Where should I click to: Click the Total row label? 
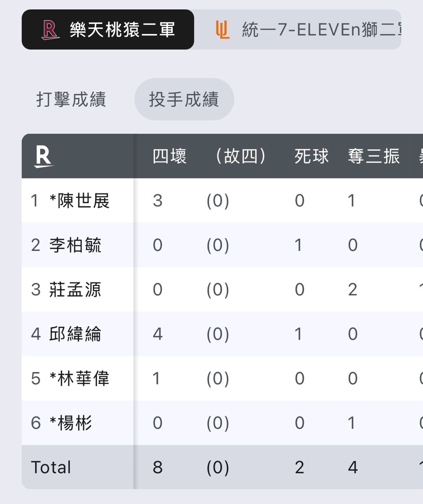[51, 467]
